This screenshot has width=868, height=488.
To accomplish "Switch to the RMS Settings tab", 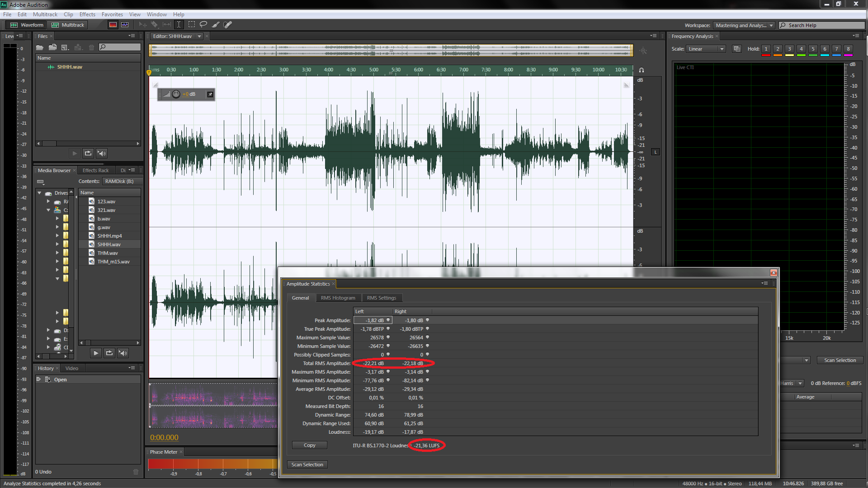I will pos(382,298).
